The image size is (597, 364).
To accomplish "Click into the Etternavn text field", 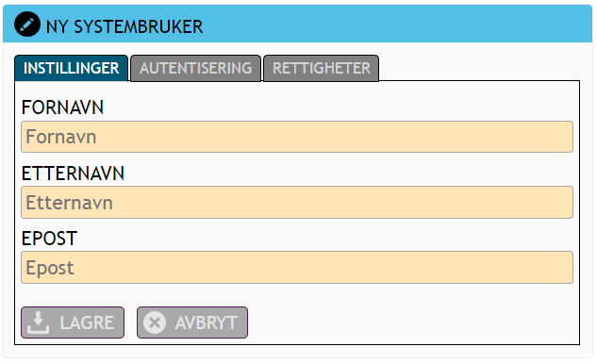I will (297, 202).
